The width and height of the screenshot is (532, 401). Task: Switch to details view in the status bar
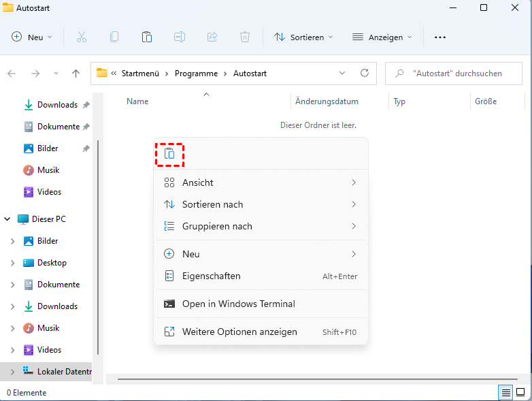505,392
